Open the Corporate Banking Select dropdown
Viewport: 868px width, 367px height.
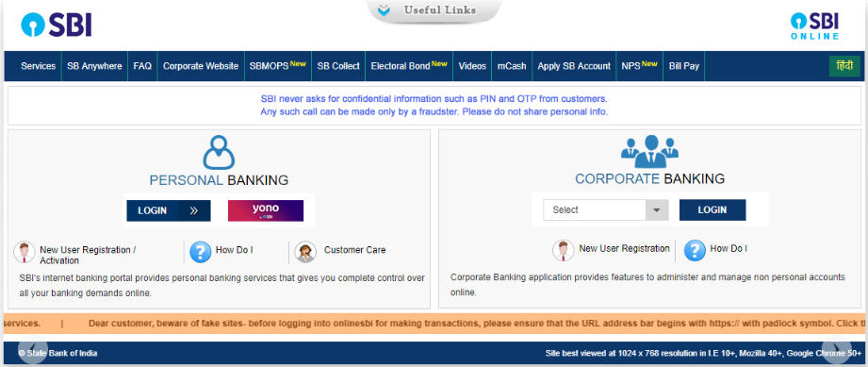606,210
